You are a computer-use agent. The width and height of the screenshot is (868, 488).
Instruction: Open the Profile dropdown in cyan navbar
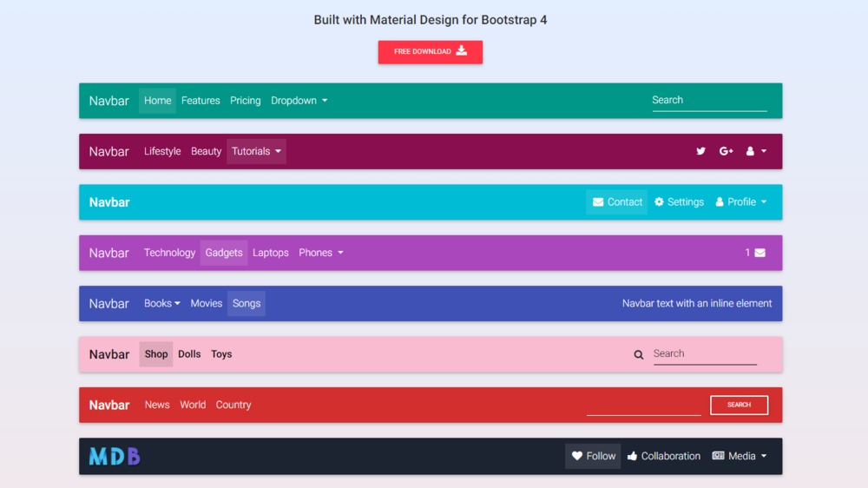coord(740,202)
